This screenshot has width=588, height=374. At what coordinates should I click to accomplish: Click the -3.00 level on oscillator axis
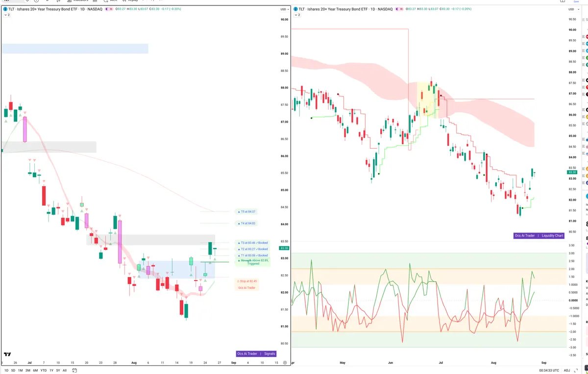pyautogui.click(x=571, y=347)
